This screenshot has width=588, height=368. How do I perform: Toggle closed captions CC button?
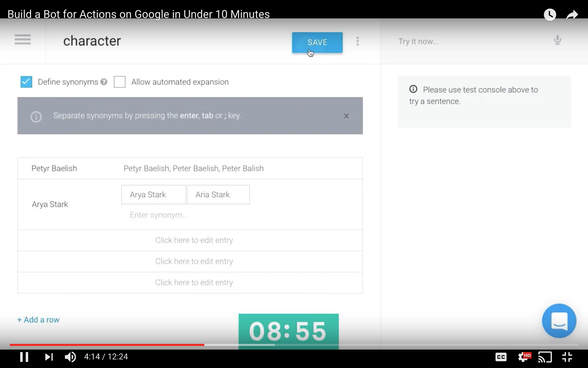(x=501, y=357)
